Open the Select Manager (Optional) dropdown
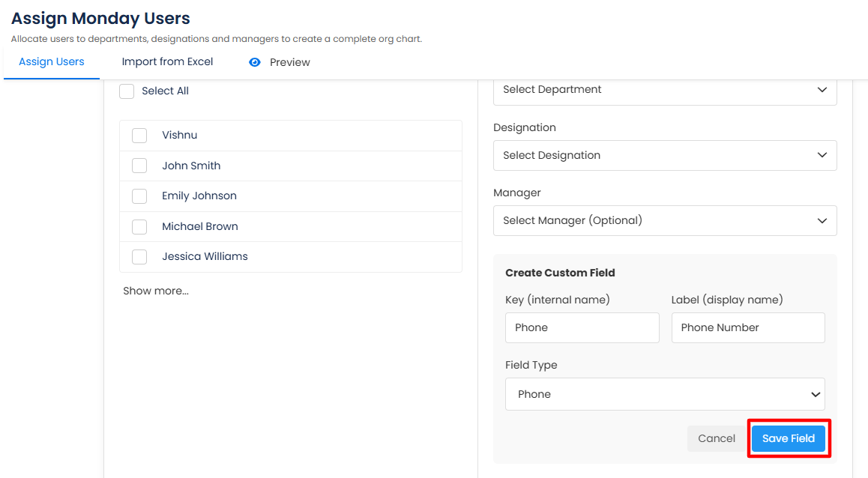Image resolution: width=868 pixels, height=478 pixels. pos(665,221)
